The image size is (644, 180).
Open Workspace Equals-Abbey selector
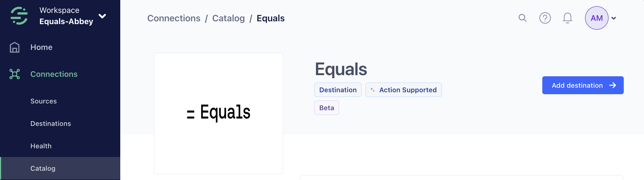66,16
